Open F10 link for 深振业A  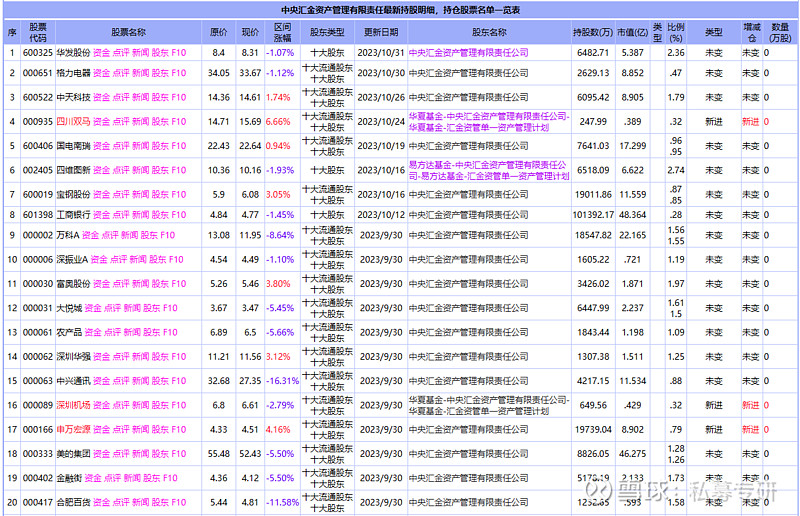tap(176, 260)
